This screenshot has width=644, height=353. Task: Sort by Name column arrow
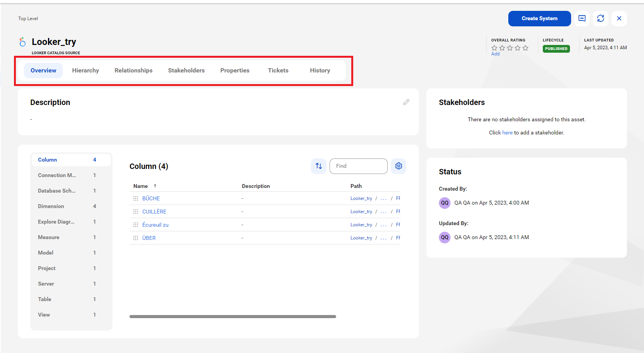155,186
